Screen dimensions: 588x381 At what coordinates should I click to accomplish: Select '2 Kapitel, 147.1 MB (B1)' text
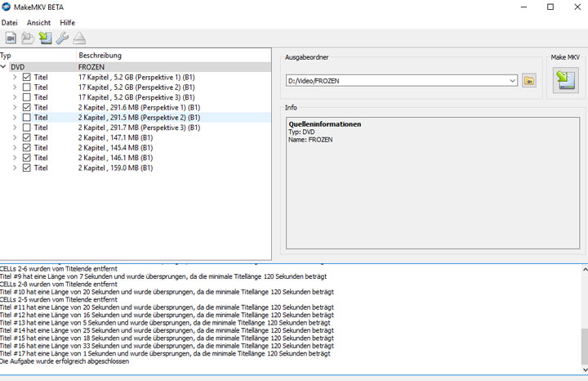click(115, 137)
